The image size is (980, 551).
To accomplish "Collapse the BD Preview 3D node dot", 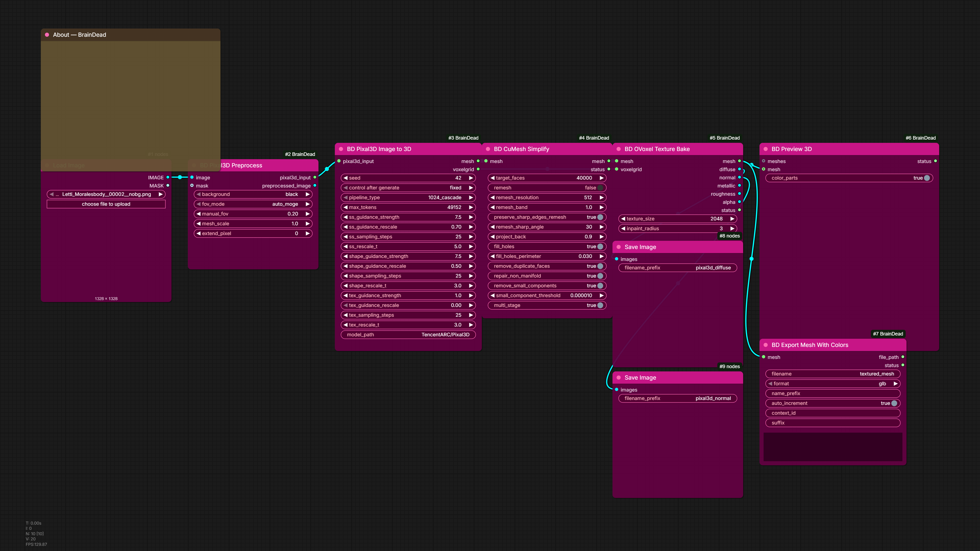I will tap(765, 149).
